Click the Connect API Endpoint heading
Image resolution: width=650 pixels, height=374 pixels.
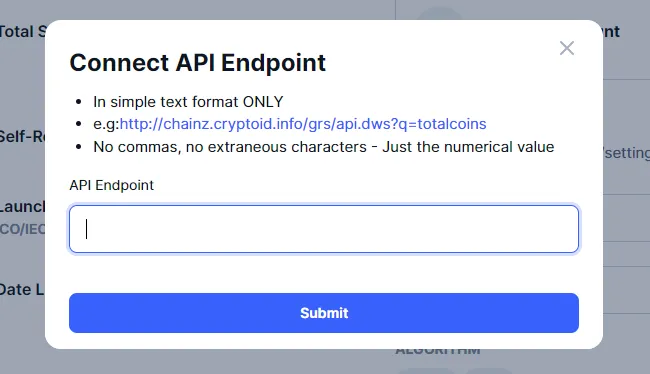click(198, 63)
